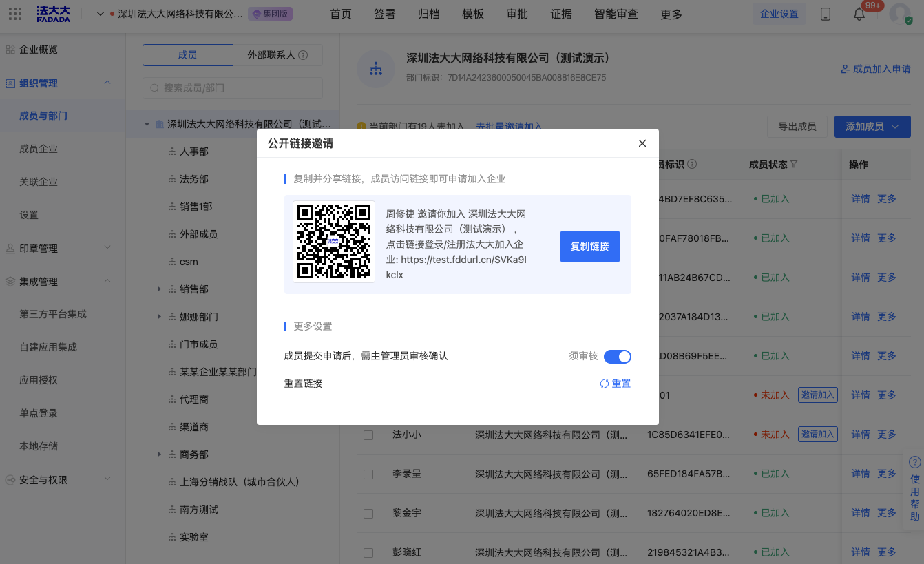This screenshot has height=564, width=924.
Task: Click 企业设置 button
Action: coord(779,14)
